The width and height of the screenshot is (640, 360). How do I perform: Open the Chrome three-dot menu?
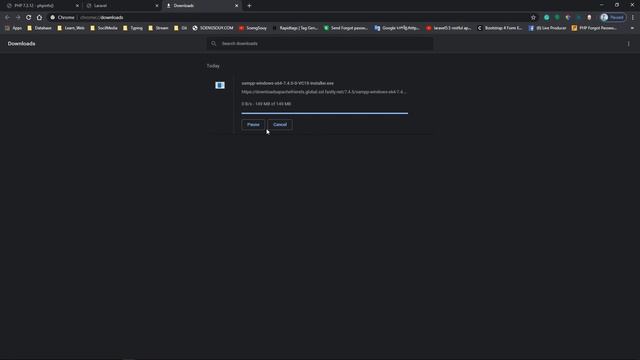pos(633,18)
